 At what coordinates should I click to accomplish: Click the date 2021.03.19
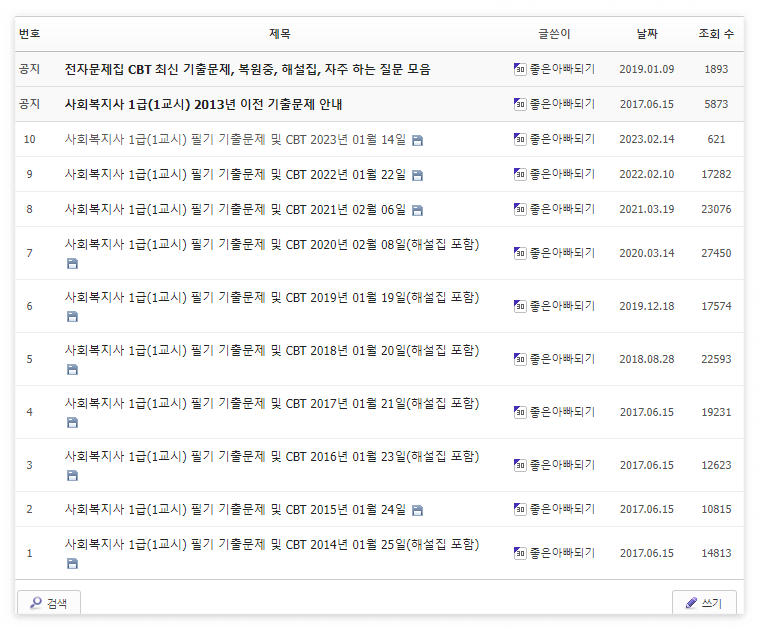[x=647, y=209]
